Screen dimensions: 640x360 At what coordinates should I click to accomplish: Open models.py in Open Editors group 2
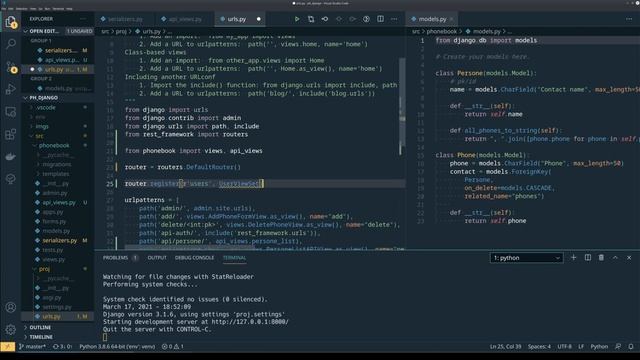tap(58, 88)
